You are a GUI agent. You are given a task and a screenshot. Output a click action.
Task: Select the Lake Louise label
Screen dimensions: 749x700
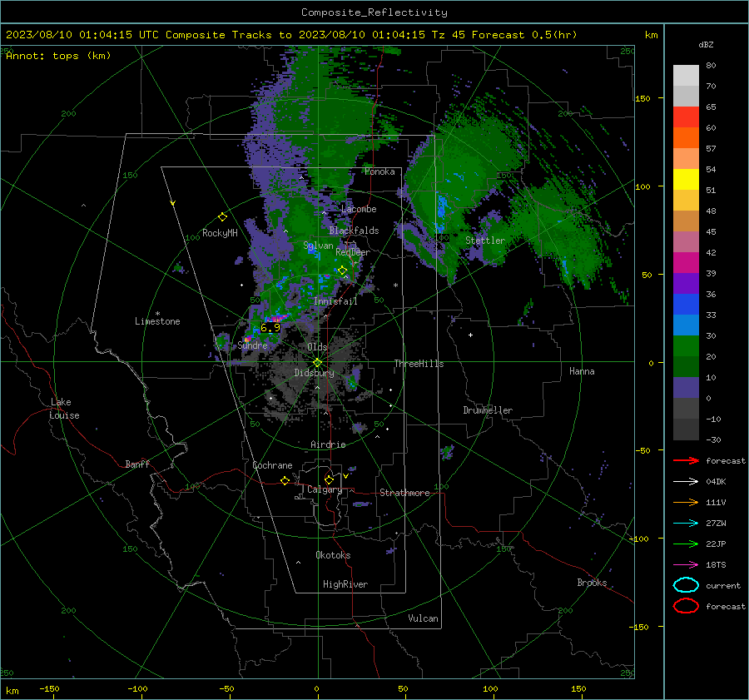tap(64, 409)
